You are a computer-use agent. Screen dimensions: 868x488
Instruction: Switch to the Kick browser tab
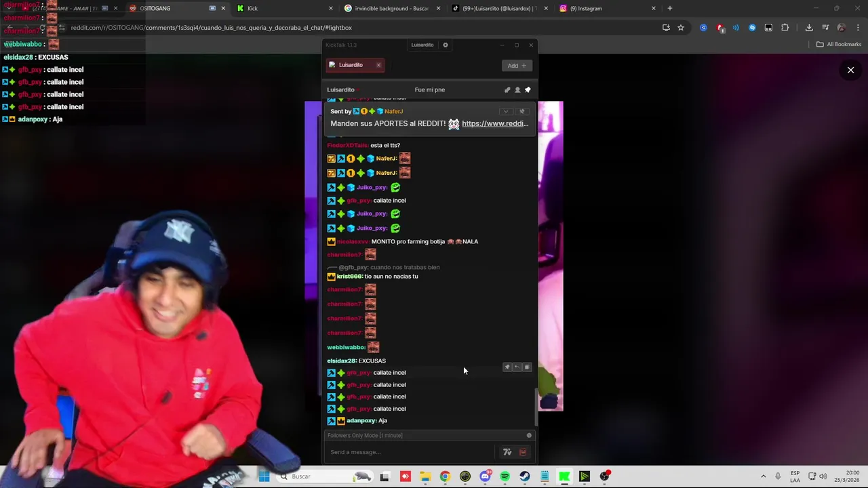coord(285,8)
